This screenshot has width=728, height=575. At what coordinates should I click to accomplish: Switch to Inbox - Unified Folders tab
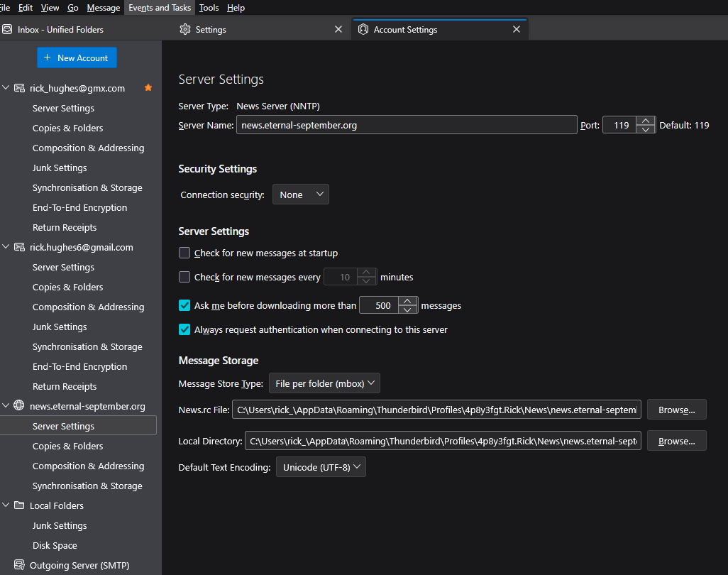tap(60, 30)
